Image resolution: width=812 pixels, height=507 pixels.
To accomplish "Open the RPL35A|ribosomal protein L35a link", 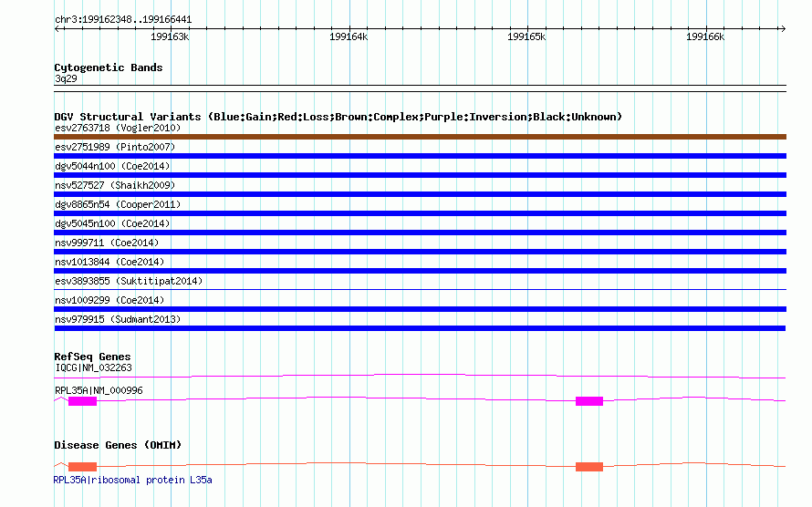I will pos(132,480).
